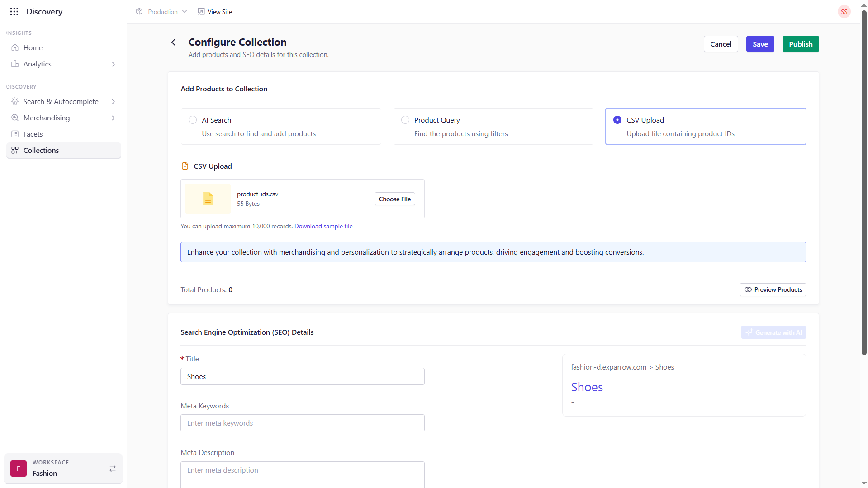Image resolution: width=868 pixels, height=488 pixels.
Task: Expand the Merchandising submenu chevron
Action: pyautogui.click(x=113, y=118)
